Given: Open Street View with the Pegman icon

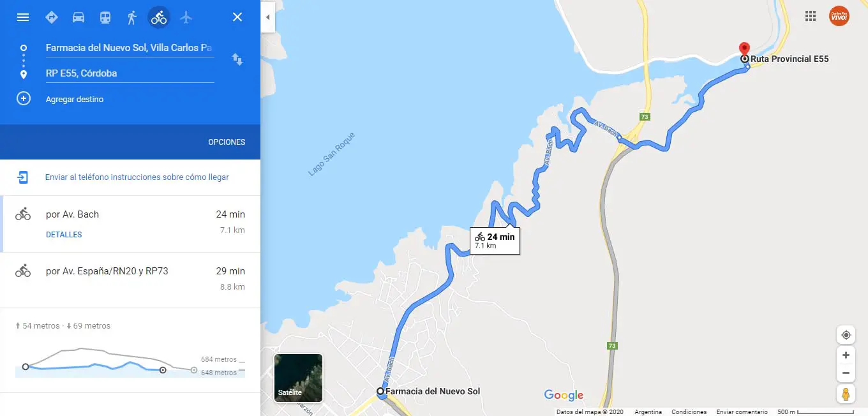Looking at the screenshot, I should pyautogui.click(x=846, y=394).
